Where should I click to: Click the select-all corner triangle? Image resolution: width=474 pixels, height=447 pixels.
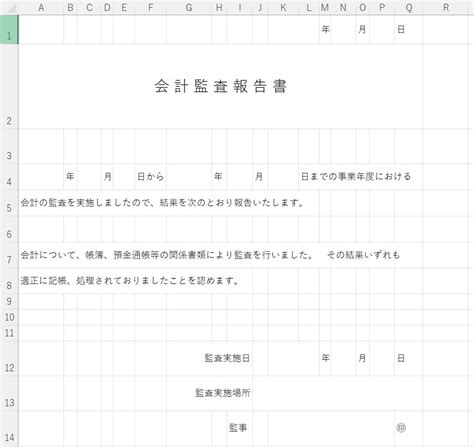pyautogui.click(x=9, y=7)
